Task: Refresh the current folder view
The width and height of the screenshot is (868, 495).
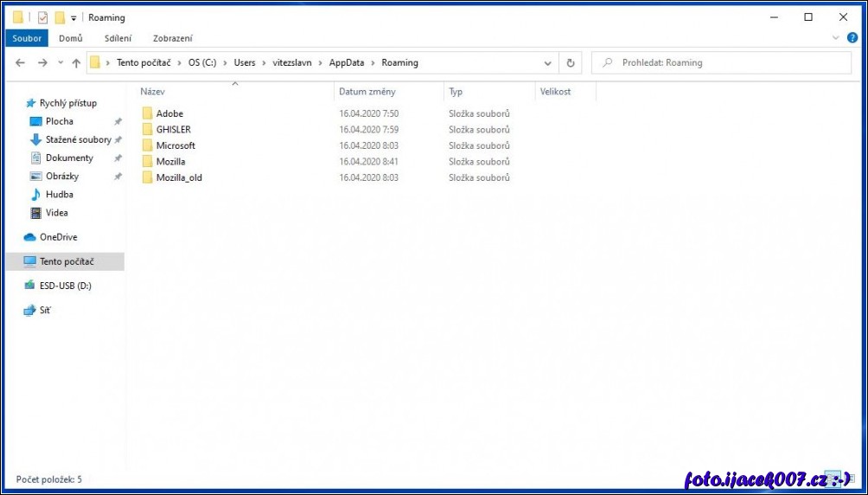Action: tap(570, 63)
